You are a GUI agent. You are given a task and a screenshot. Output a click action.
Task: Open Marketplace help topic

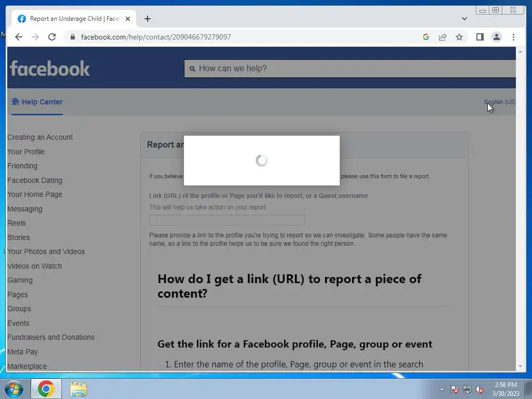coord(27,366)
